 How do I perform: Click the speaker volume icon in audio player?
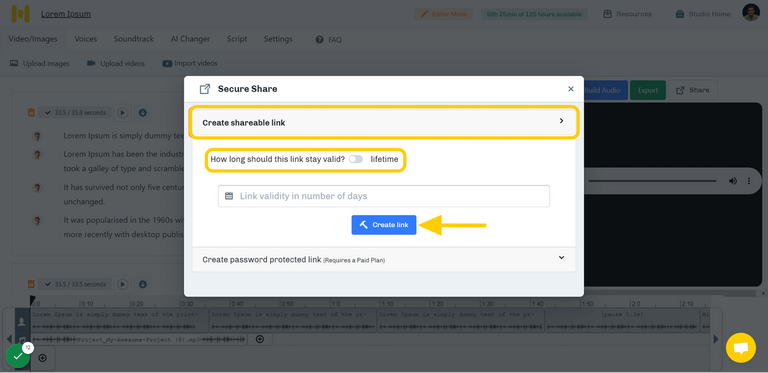coord(733,181)
